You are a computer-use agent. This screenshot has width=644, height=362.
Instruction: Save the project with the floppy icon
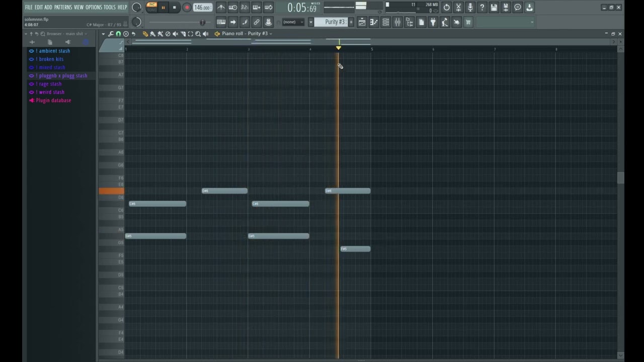coord(494,8)
